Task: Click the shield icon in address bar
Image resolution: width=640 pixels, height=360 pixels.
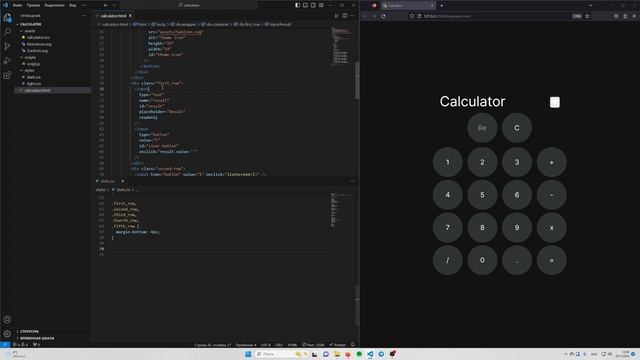Action: [412, 16]
